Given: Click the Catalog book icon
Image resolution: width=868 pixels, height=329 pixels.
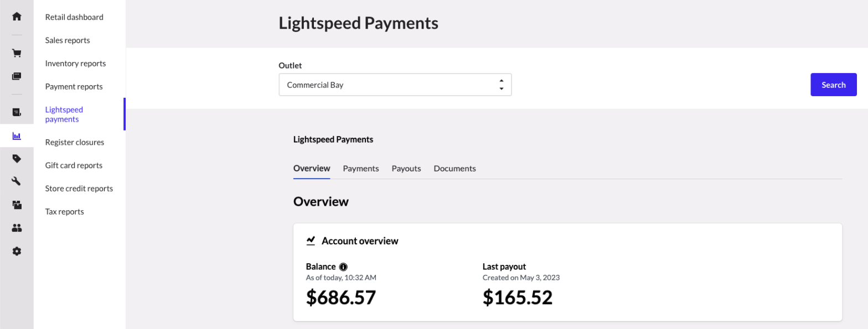Looking at the screenshot, I should pos(16,76).
